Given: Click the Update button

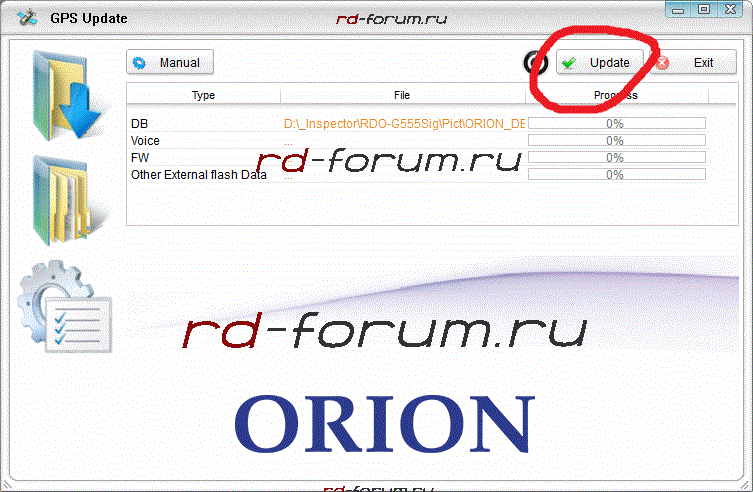Looking at the screenshot, I should coord(598,62).
